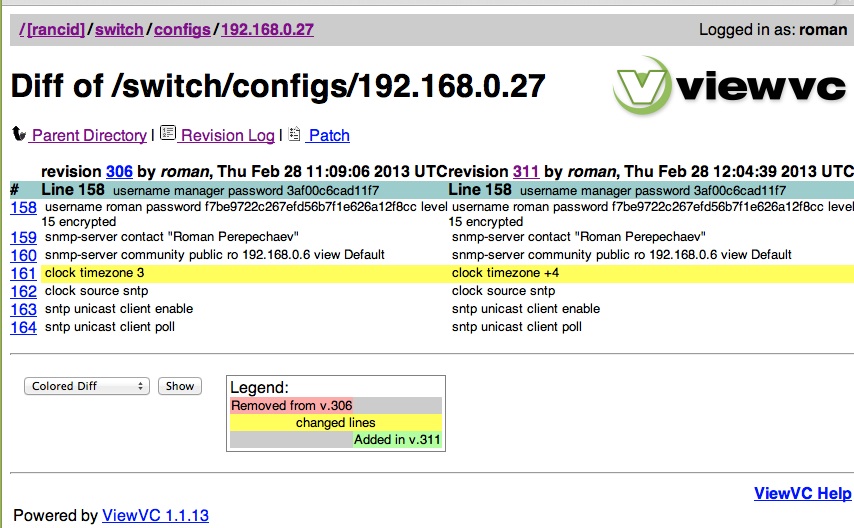Navigate to the switch breadcrumb link

[x=119, y=30]
